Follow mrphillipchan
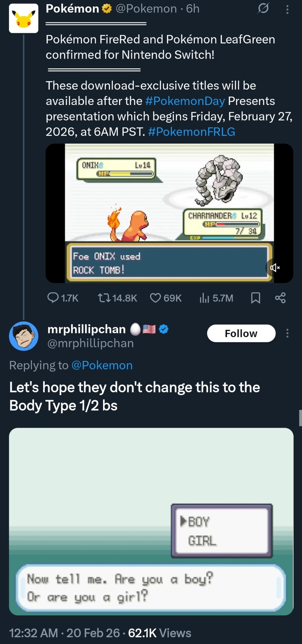This screenshot has width=302, height=644. click(241, 333)
